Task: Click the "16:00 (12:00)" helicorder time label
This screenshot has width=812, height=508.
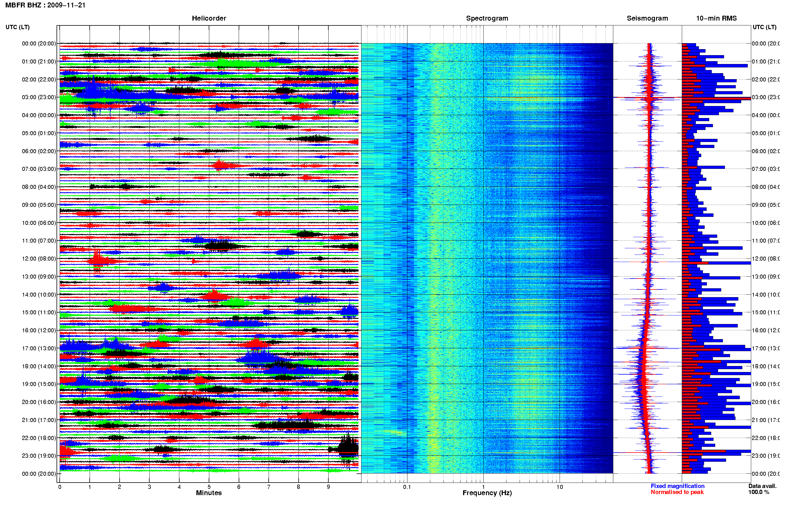Action: coord(39,330)
